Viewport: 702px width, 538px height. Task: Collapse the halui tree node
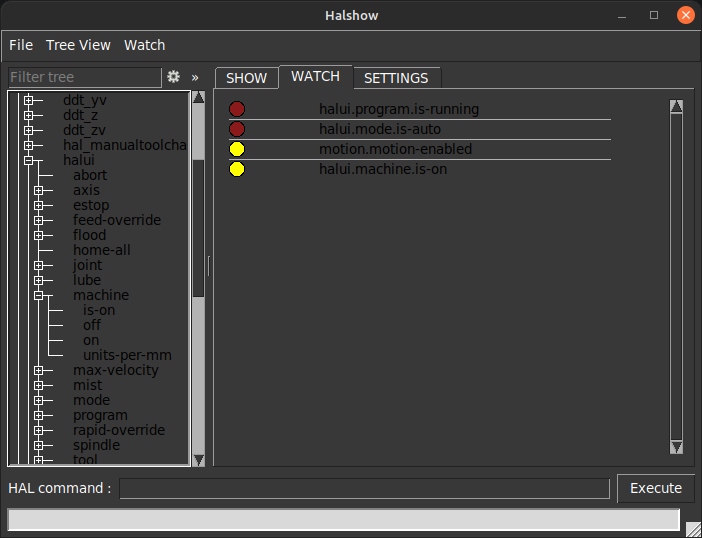tap(29, 160)
